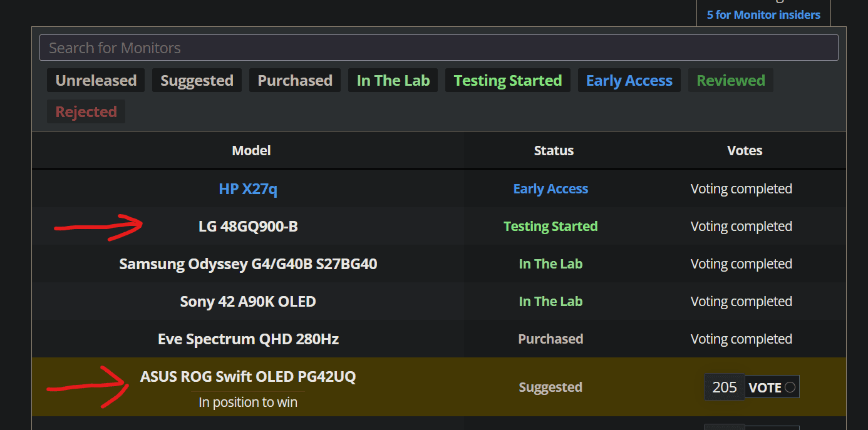Click the In The Lab status of Sony 42 A90K
This screenshot has width=868, height=430.
[x=550, y=301]
